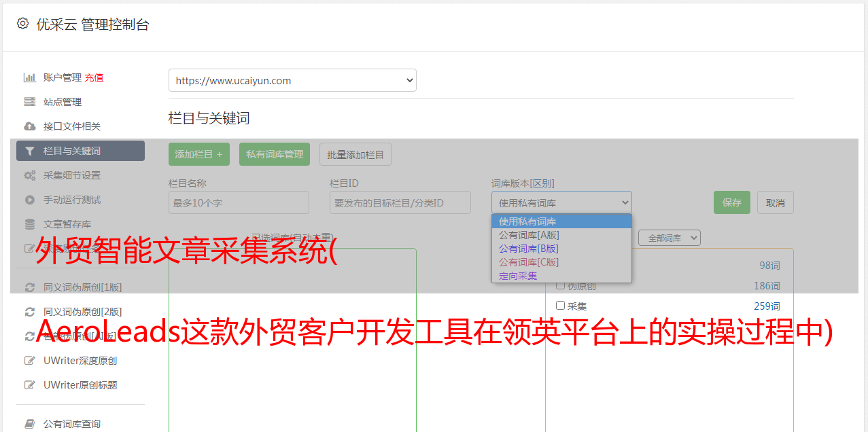Click the green 保存 button
Screen dimensions: 868x432
coord(732,202)
